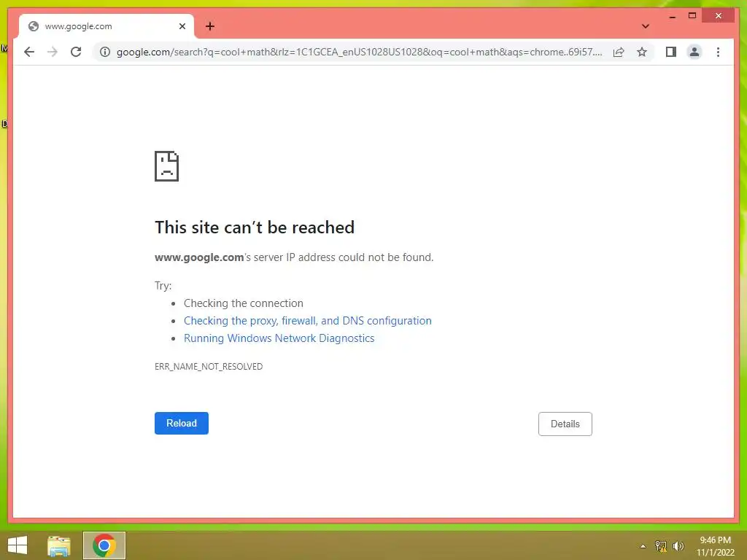Open the Windows Start button
The width and height of the screenshot is (747, 560).
coord(18,545)
